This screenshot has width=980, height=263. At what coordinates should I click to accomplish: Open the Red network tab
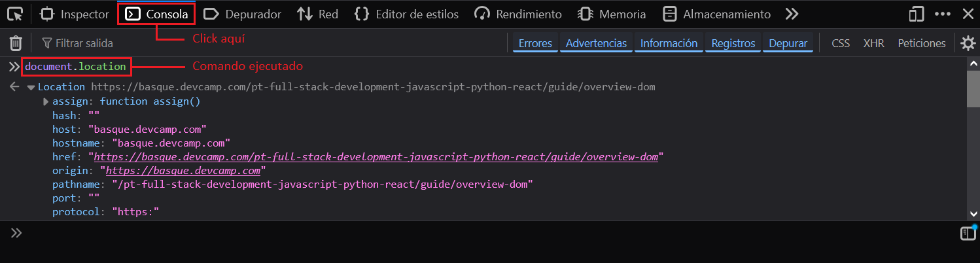pyautogui.click(x=317, y=14)
